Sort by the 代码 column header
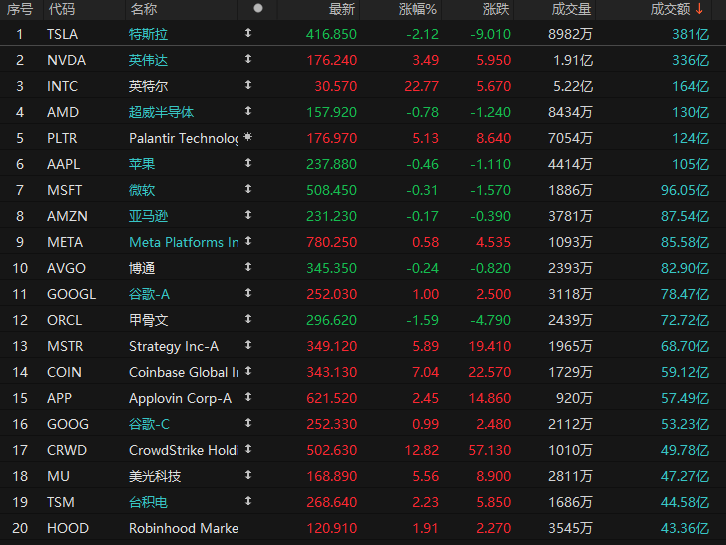 [62, 9]
